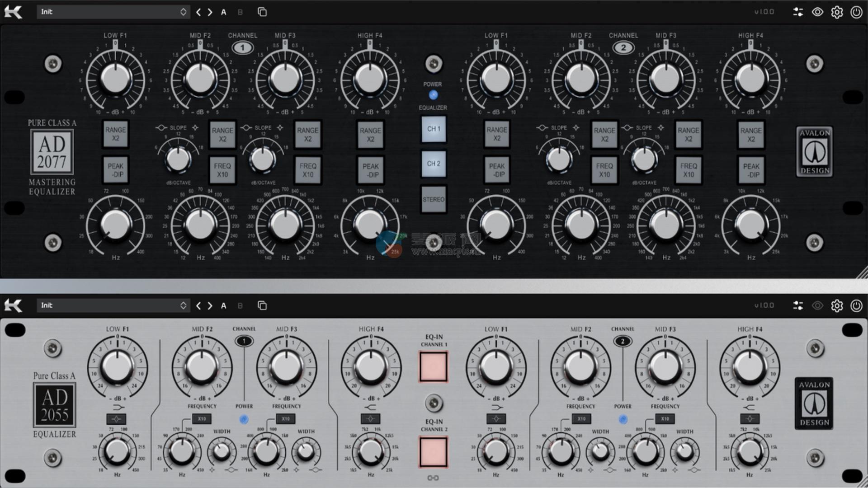Screen dimensions: 868x488
Task: Select B state in AD2077 toolbar
Action: point(240,12)
